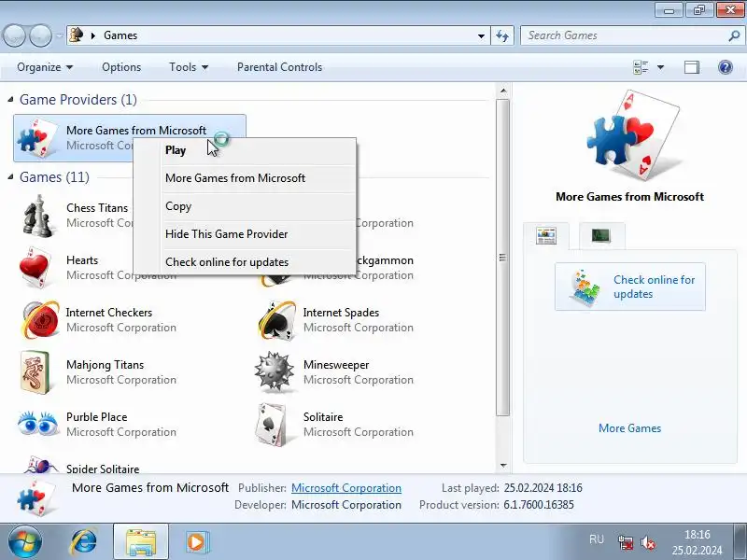Click the address bar breadcrumb arrow before Games

93,35
